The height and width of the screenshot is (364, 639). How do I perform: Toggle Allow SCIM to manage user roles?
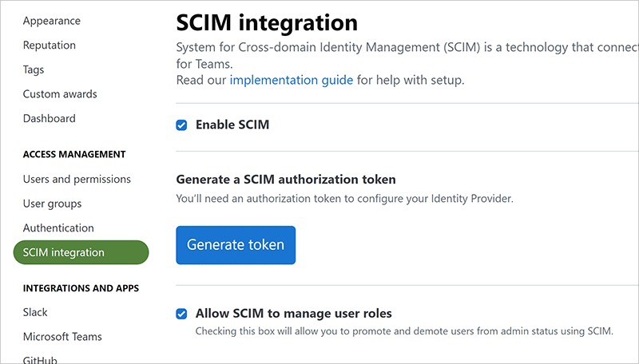coord(181,314)
